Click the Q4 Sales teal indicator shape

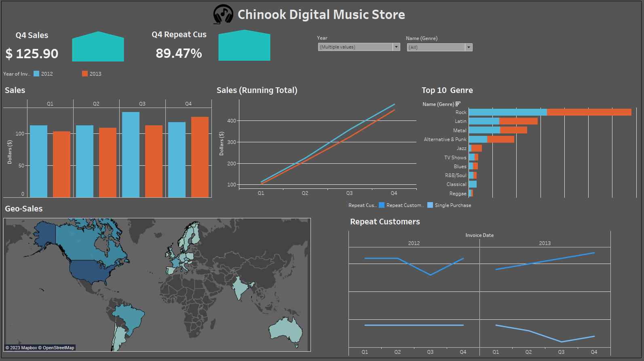pos(98,47)
